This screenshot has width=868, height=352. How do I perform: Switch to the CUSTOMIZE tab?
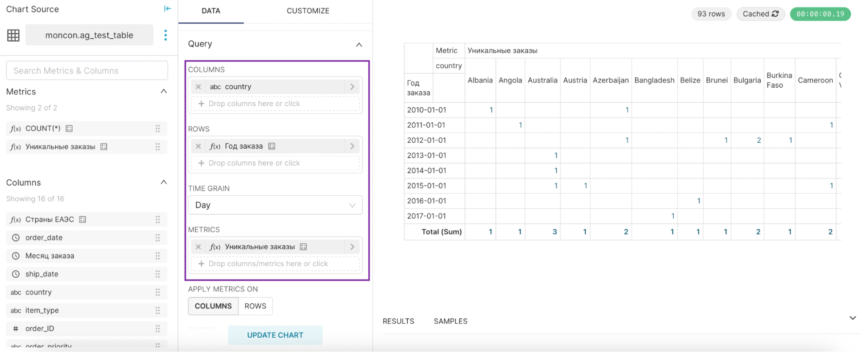[308, 11]
